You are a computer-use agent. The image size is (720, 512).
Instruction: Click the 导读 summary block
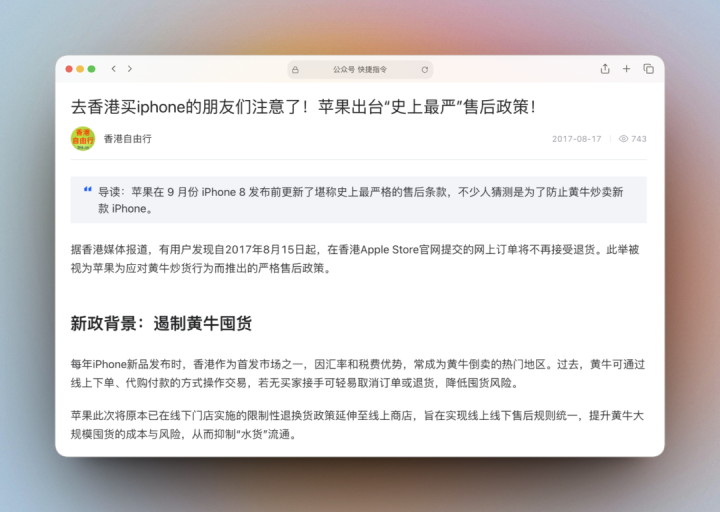coord(359,200)
